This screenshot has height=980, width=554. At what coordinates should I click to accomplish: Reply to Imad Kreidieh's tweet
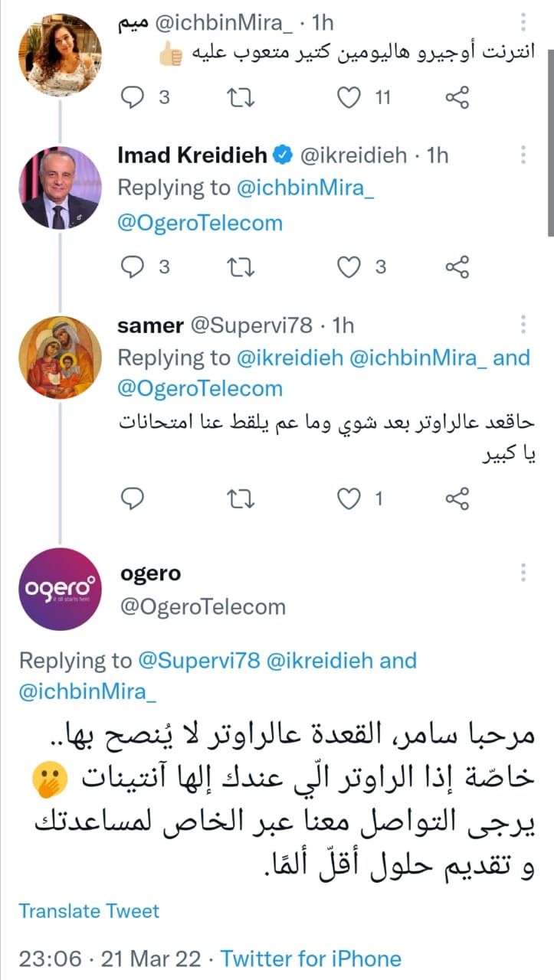(x=133, y=266)
